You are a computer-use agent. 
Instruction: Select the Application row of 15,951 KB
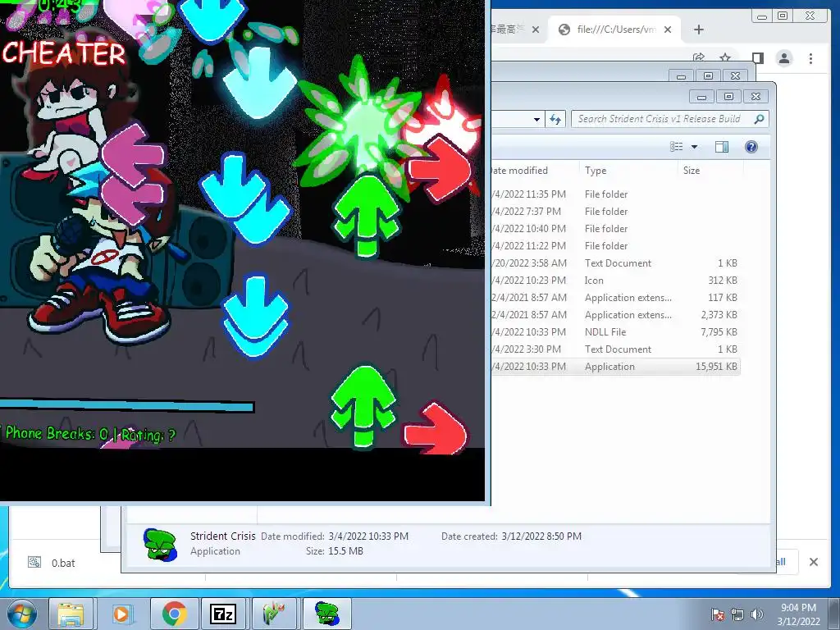coord(615,367)
